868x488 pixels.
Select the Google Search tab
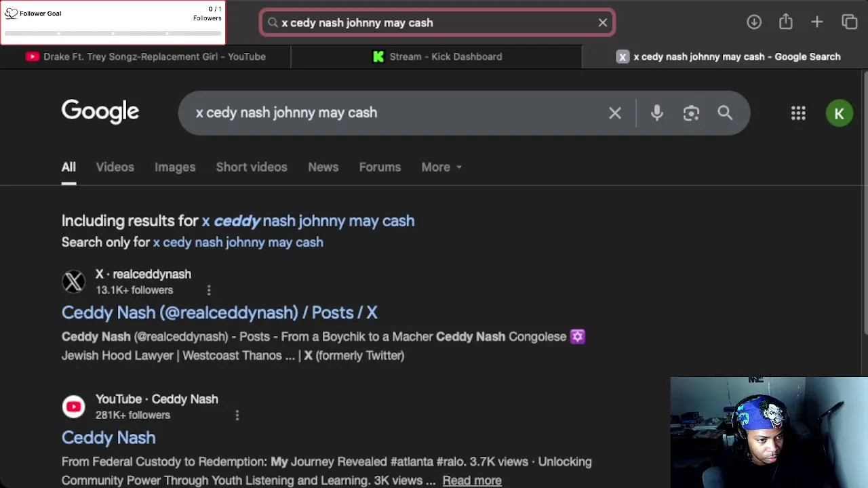(x=726, y=57)
